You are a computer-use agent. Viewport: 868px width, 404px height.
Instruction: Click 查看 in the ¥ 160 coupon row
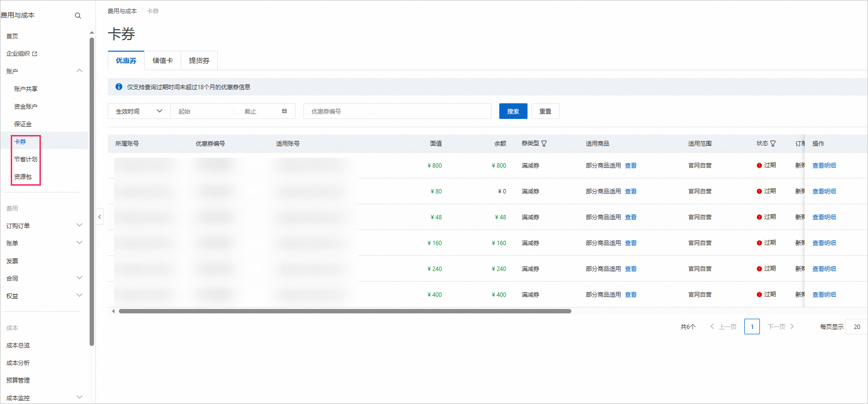pos(631,243)
